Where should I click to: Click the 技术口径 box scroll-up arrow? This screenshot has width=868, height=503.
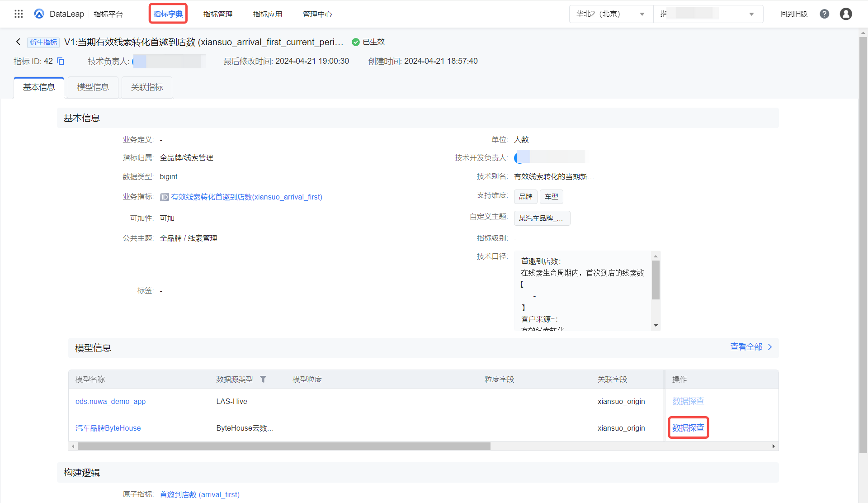(656, 256)
